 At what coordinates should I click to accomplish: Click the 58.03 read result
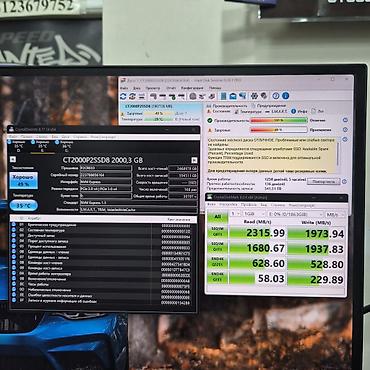(271, 278)
